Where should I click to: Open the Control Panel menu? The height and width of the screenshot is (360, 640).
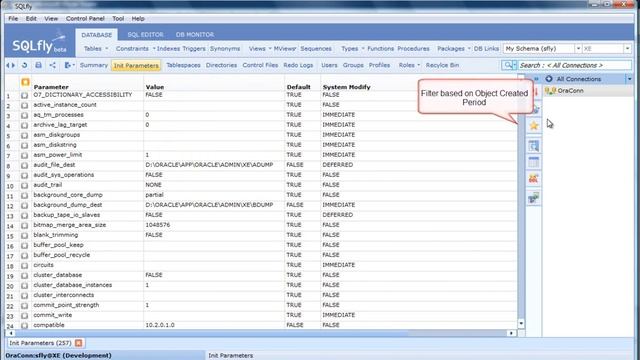coord(85,18)
